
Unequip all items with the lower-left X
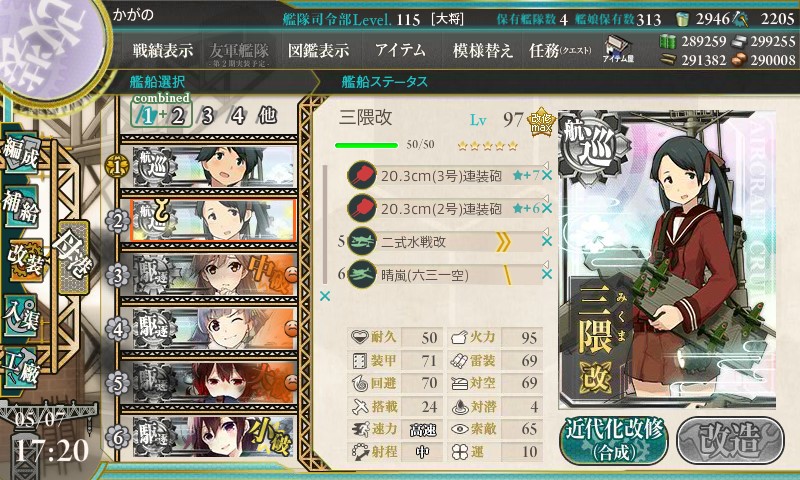324,296
